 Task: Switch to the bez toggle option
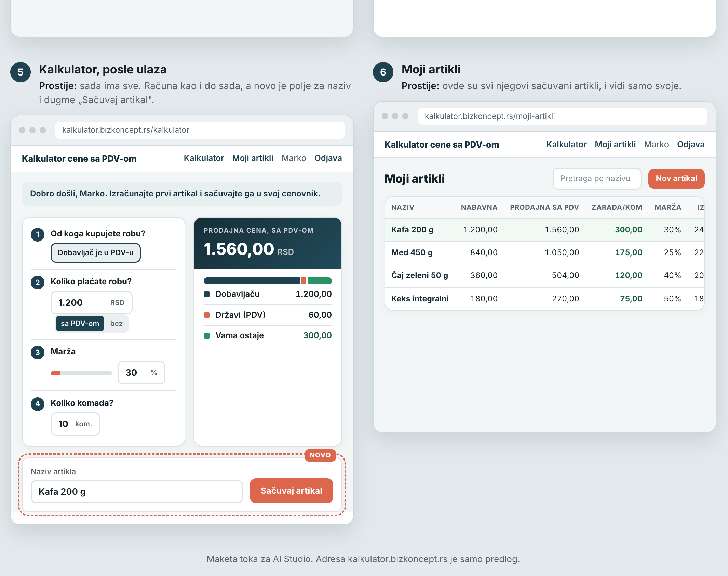click(x=116, y=324)
